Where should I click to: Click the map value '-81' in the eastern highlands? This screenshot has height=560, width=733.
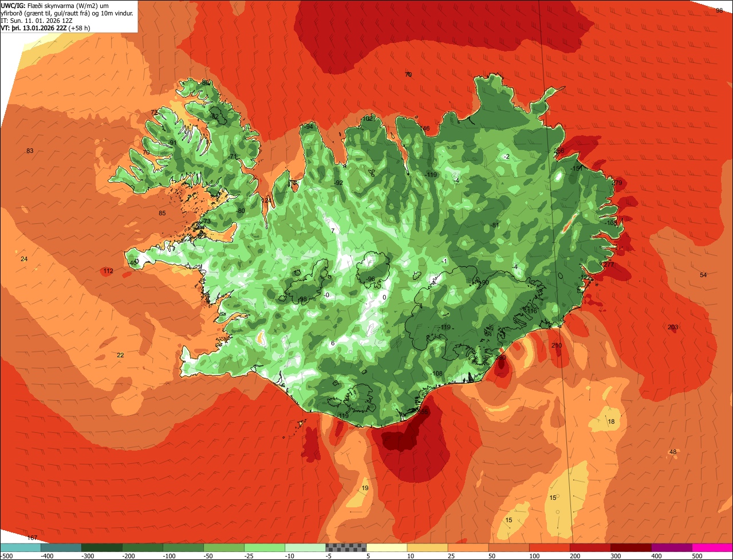point(495,225)
